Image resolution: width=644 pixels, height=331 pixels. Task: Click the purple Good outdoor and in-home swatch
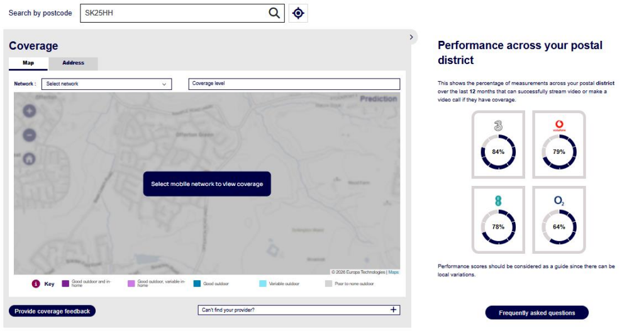click(65, 283)
